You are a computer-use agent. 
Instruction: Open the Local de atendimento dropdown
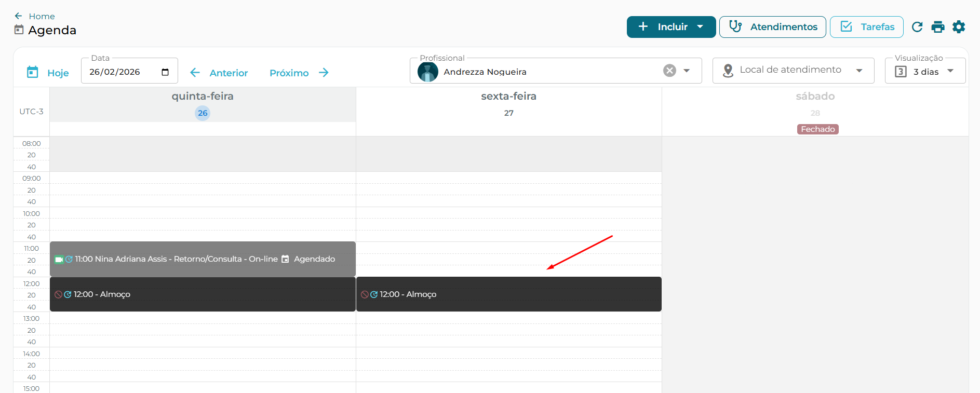[x=793, y=71]
